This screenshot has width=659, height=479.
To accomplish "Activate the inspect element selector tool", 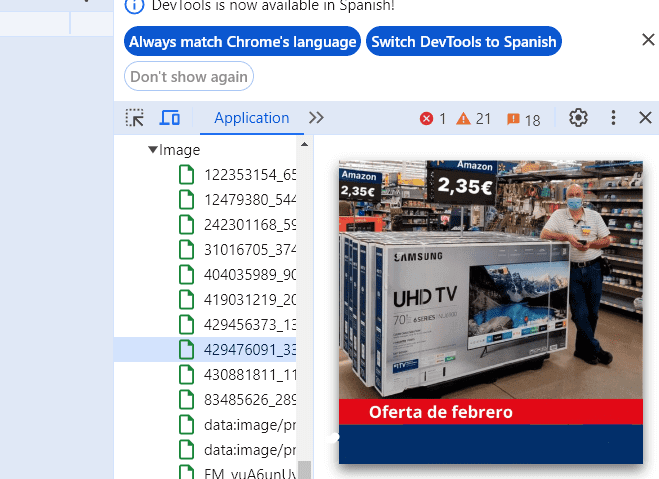I will coord(134,118).
